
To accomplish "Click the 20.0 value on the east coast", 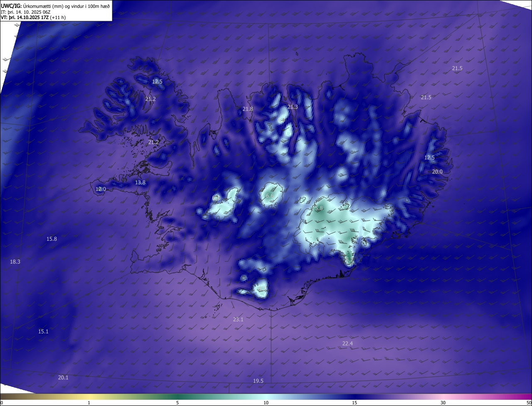I will [437, 171].
